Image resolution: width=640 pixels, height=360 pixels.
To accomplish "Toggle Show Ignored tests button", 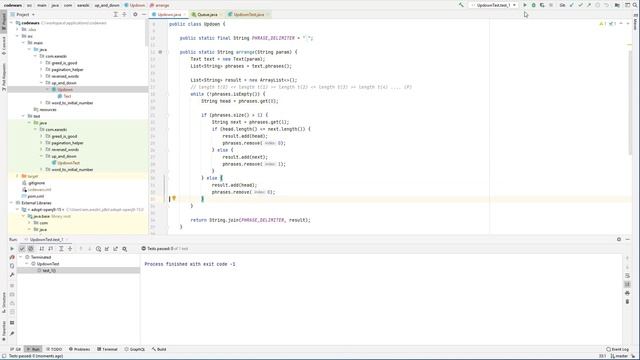I will [x=31, y=248].
